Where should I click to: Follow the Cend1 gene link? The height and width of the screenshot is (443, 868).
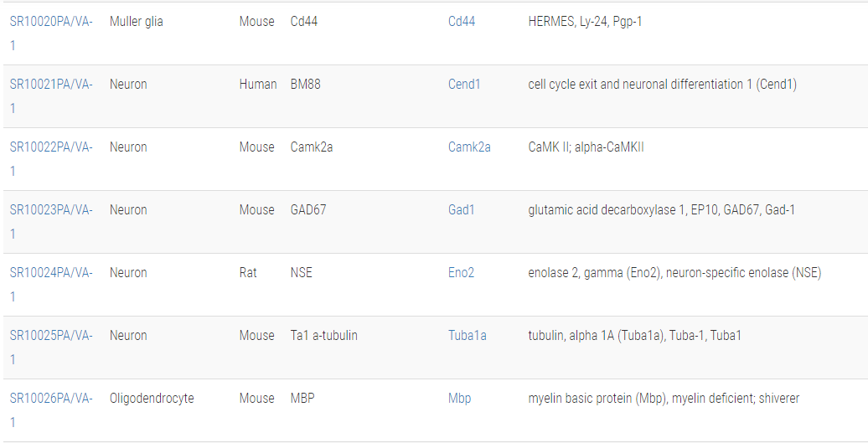464,85
